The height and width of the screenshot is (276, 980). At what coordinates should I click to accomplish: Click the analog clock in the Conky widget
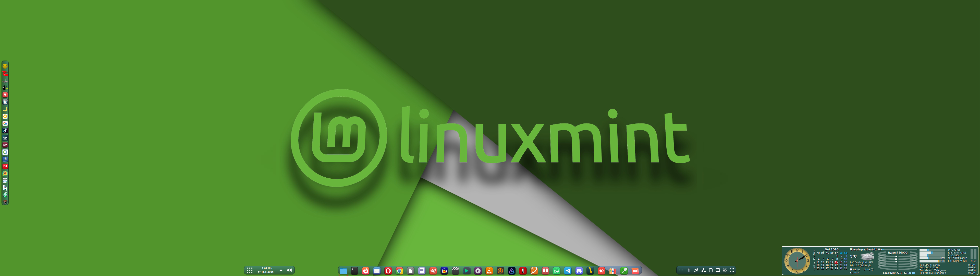click(x=797, y=261)
